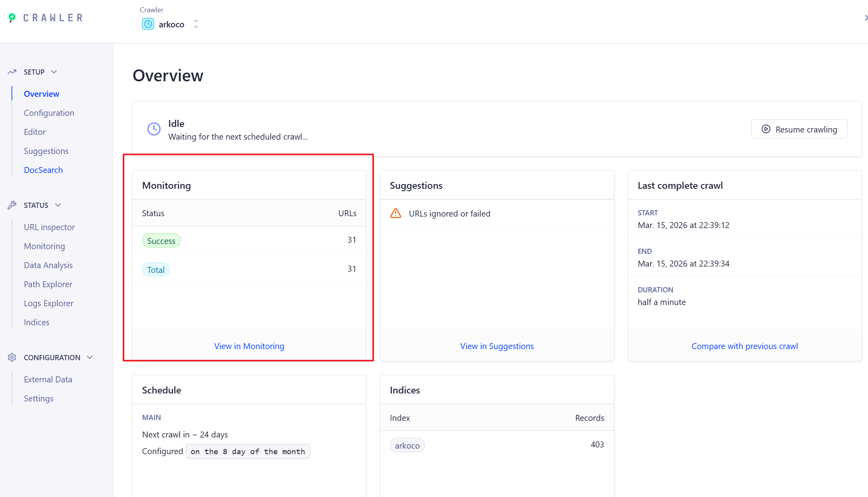Click the URLs ignored warning triangle icon
This screenshot has width=868, height=497.
click(396, 213)
